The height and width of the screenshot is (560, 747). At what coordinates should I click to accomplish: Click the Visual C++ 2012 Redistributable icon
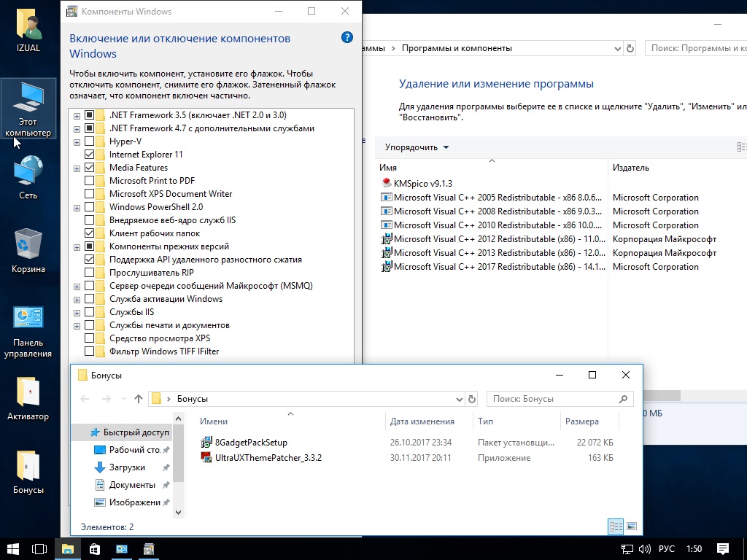point(387,239)
